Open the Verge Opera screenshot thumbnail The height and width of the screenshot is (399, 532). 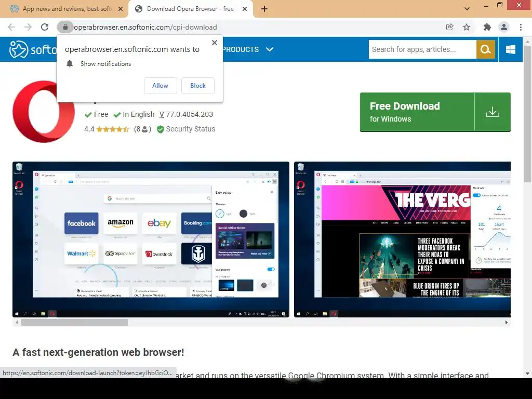[403, 240]
